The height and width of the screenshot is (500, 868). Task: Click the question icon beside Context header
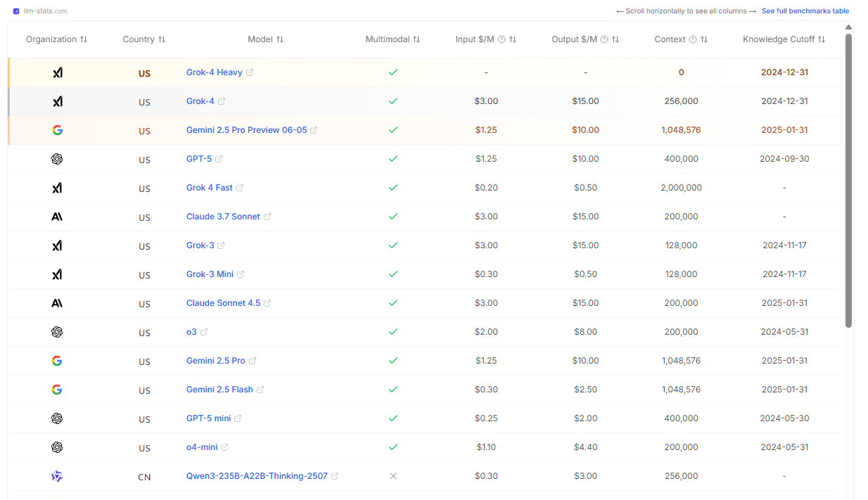click(693, 39)
